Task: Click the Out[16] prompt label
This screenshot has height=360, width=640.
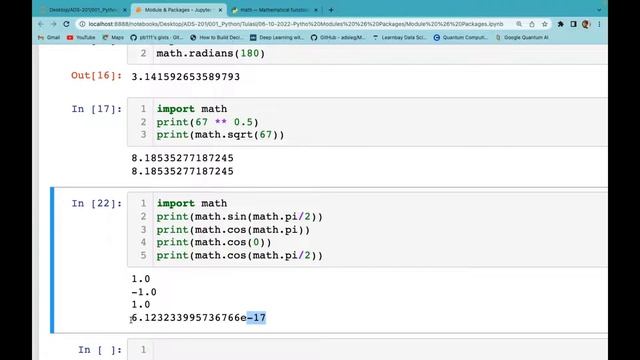Action: click(97, 76)
